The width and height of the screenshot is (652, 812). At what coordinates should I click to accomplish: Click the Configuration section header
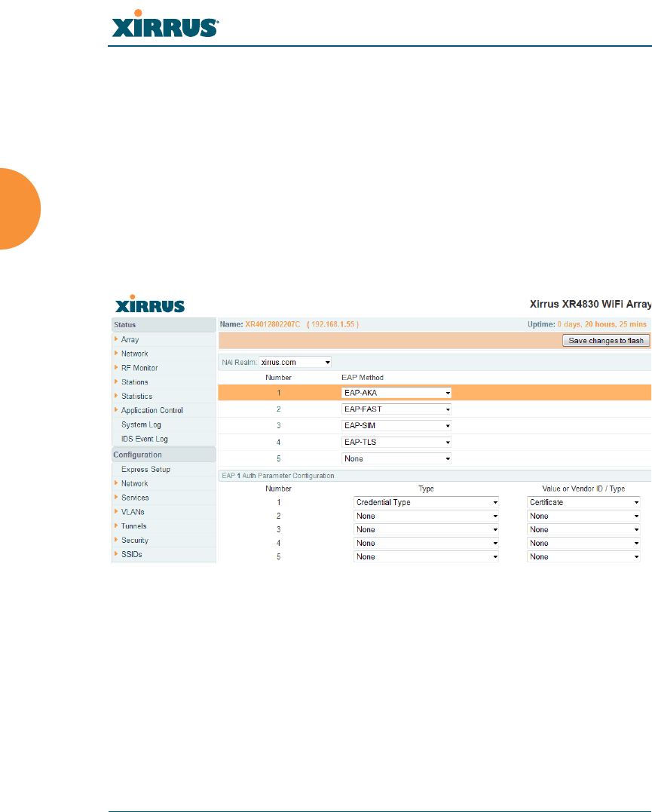164,455
